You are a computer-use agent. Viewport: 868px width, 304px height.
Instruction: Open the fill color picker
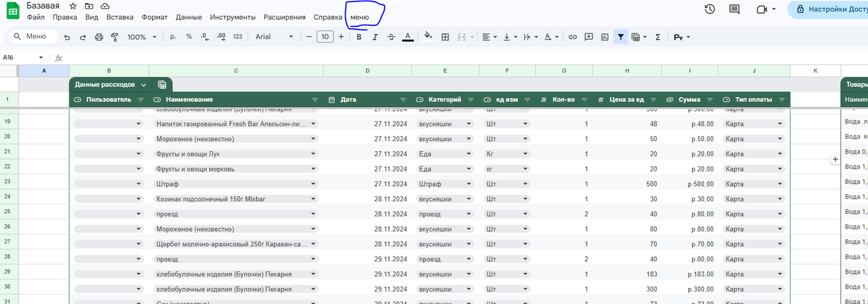click(428, 37)
